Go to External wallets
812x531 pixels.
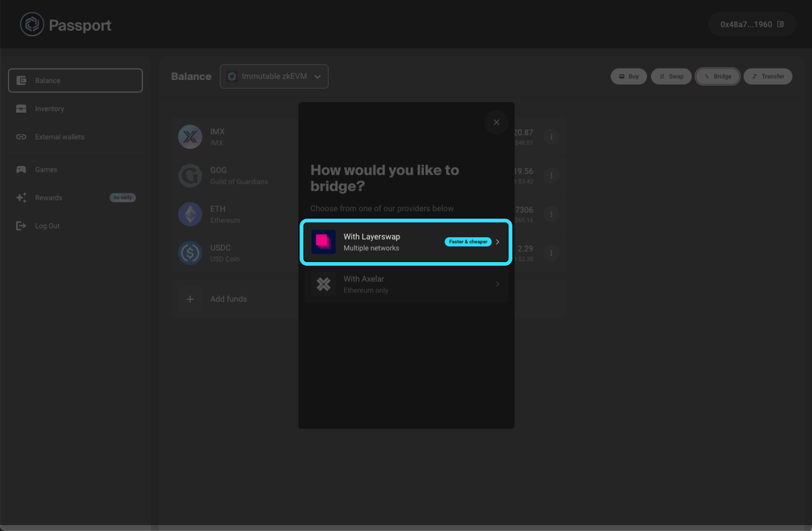click(x=75, y=137)
